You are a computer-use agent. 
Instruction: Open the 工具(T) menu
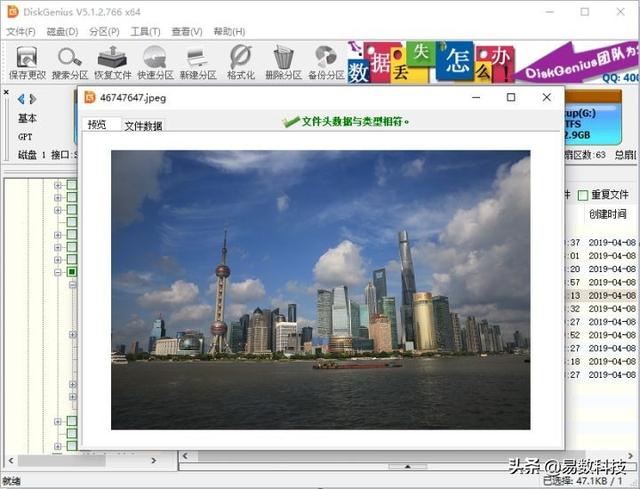tap(145, 31)
